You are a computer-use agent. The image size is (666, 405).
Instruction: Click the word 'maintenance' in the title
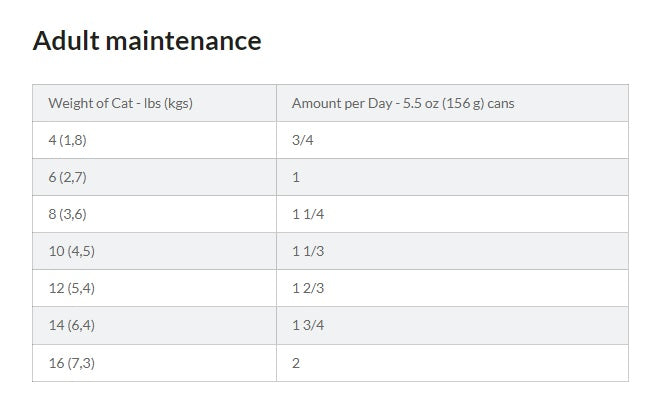[x=183, y=41]
